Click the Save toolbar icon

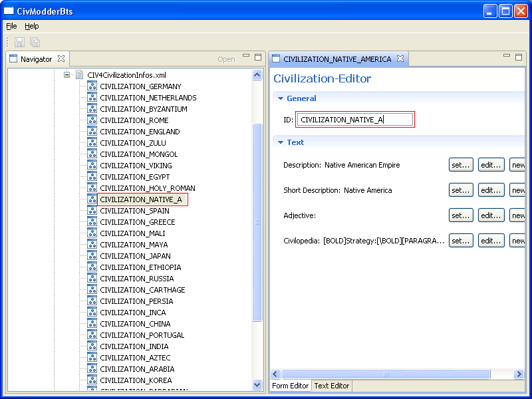click(19, 42)
